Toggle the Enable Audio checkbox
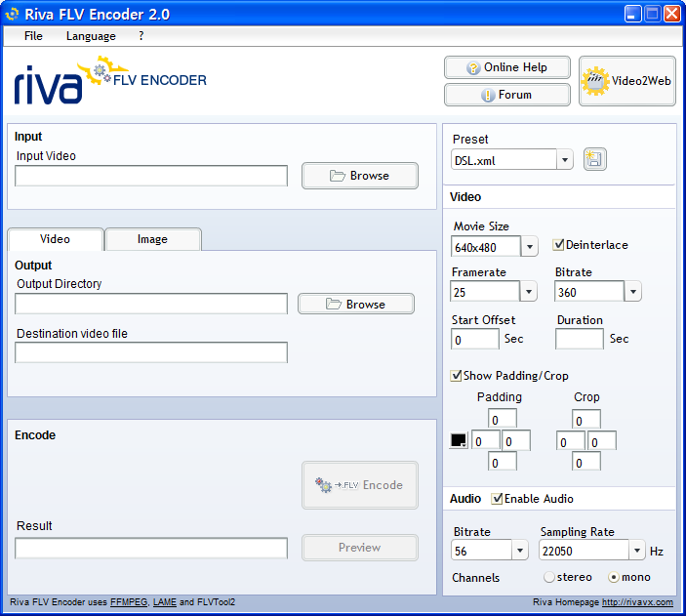Viewport: 686px width, 616px height. [x=497, y=499]
